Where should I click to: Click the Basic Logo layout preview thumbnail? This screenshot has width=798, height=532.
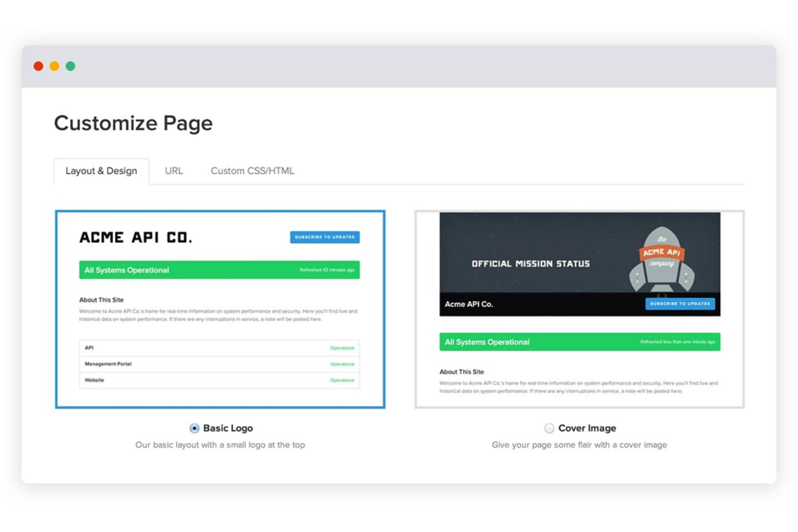[220, 309]
